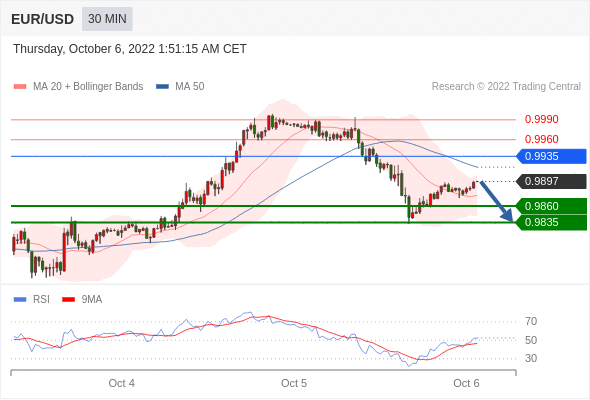Click the 0.9960 resistance level label
Screen dimensions: 590x400
[541, 139]
